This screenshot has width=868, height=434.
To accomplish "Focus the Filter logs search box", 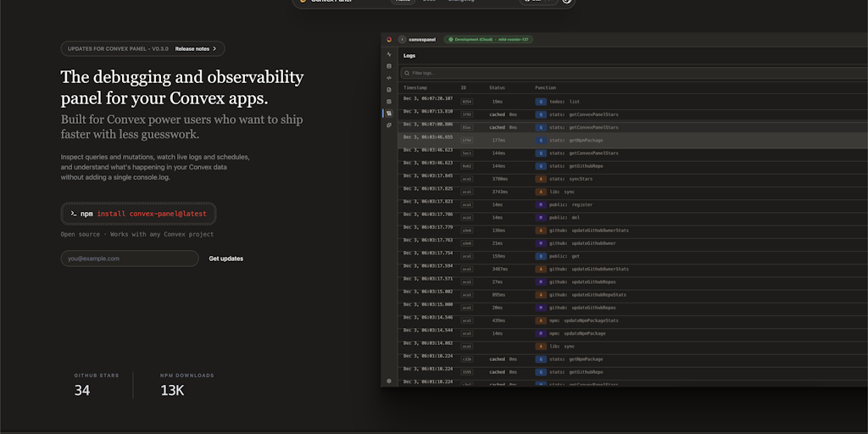I will click(634, 73).
